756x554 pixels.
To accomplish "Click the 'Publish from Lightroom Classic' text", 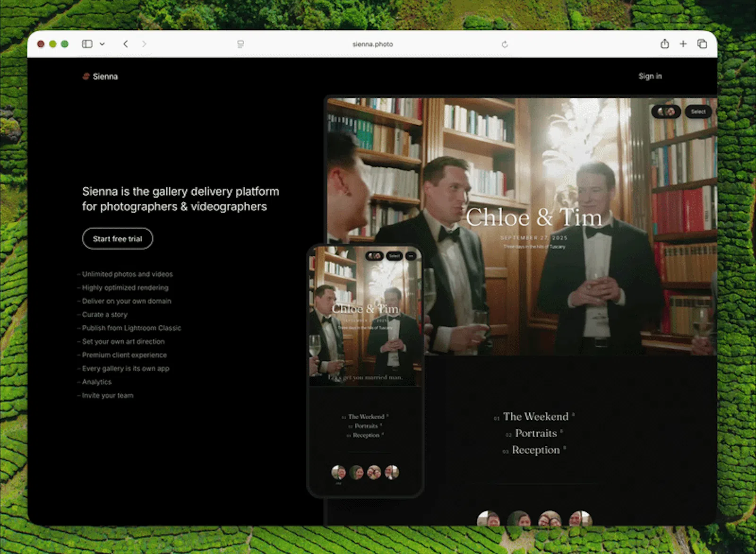I will click(131, 328).
